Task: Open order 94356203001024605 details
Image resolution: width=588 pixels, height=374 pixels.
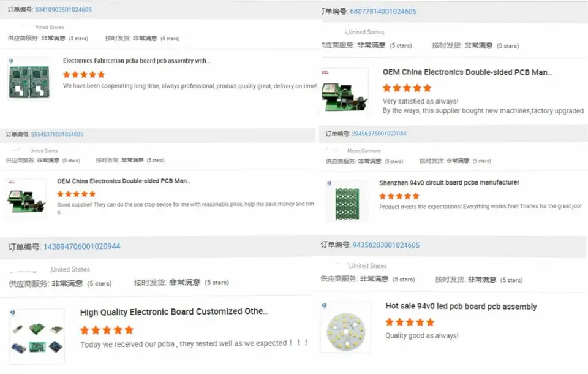Action: 386,245
